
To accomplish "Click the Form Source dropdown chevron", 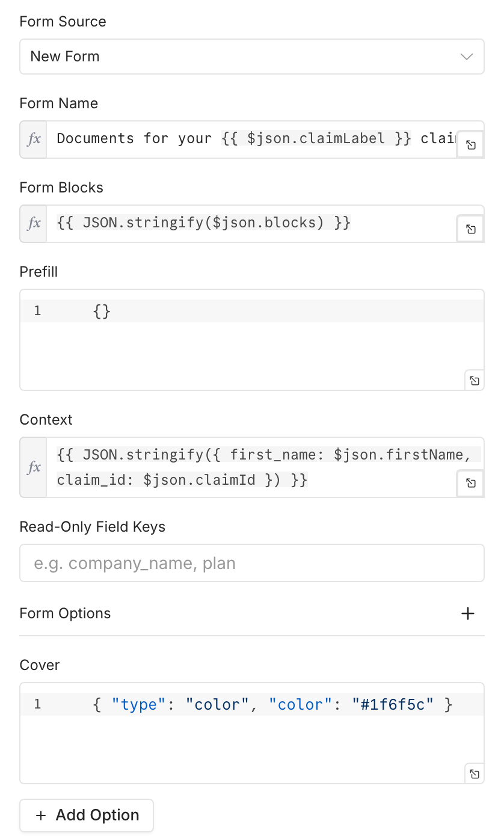I will [x=467, y=57].
